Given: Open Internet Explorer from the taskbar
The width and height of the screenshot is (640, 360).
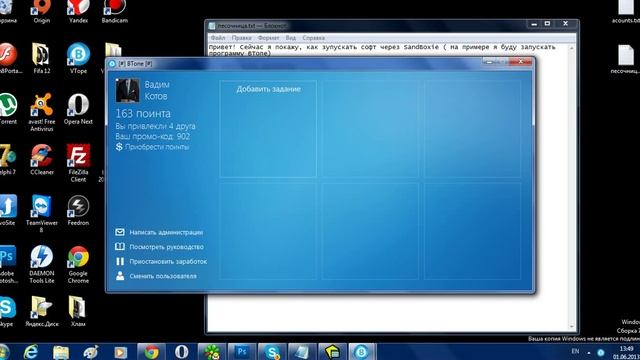Looking at the screenshot, I should 31,352.
